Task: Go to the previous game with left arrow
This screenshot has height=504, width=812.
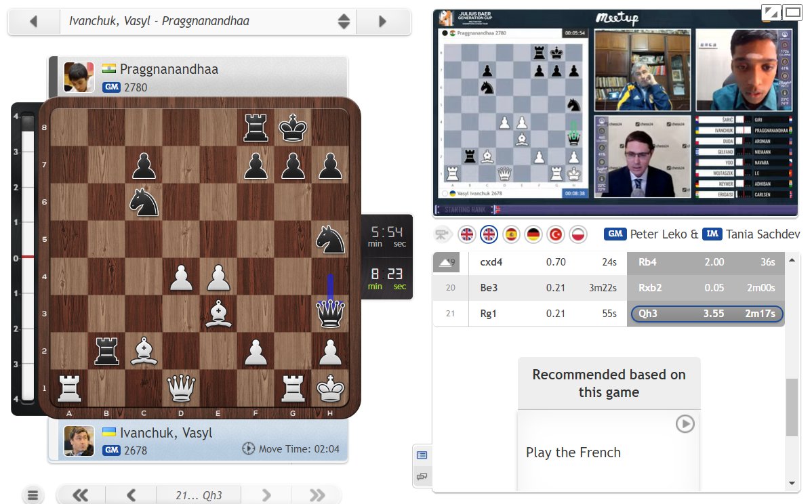Action: tap(34, 21)
